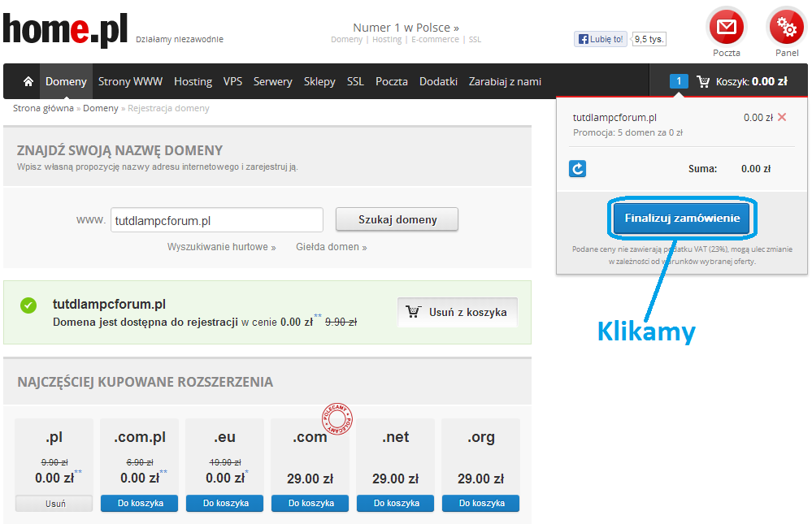
Task: Open the Poczta navbar menu item
Action: 392,81
